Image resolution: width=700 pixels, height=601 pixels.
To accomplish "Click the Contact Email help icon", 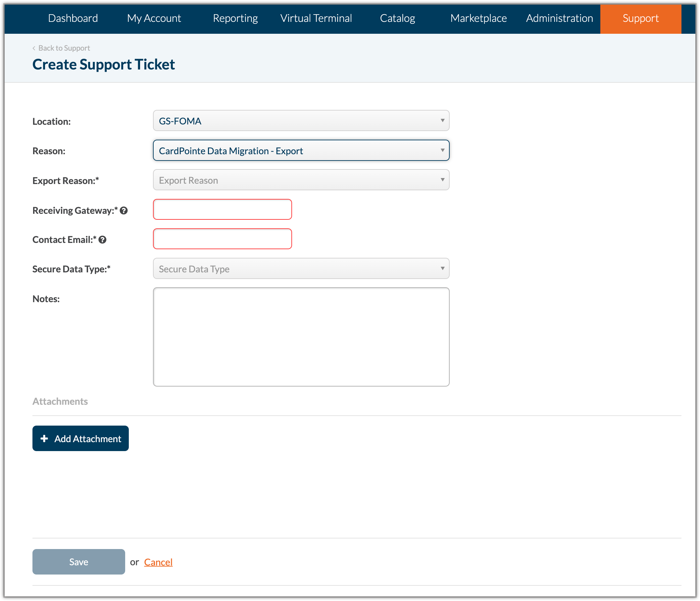I will [x=102, y=240].
